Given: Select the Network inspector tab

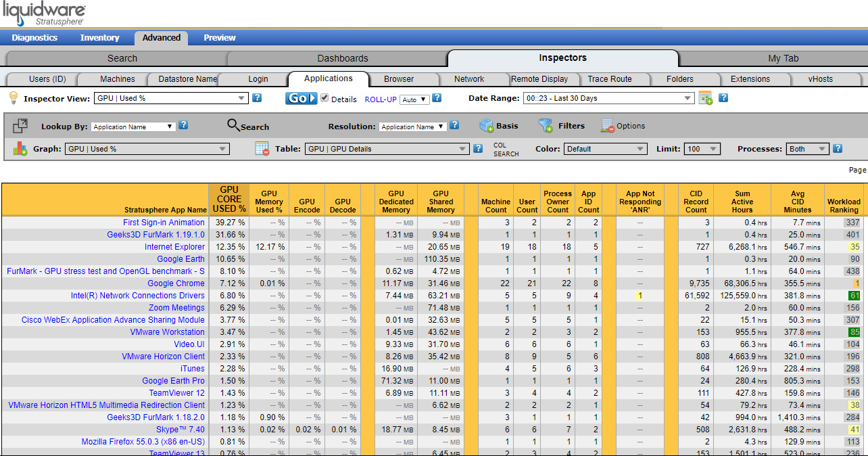Looking at the screenshot, I should point(469,79).
